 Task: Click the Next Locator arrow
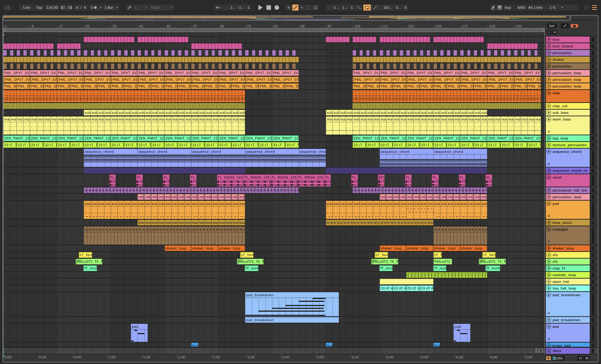[555, 32]
